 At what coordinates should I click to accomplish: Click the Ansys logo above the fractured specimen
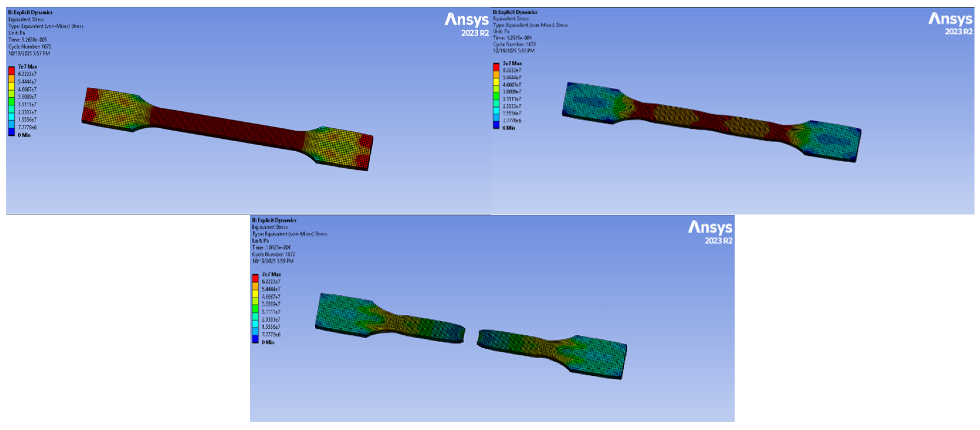[x=710, y=227]
